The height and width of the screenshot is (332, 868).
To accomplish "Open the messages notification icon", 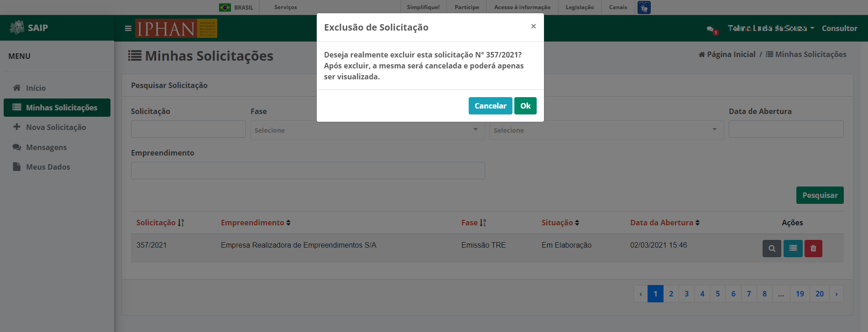I will pos(711,30).
